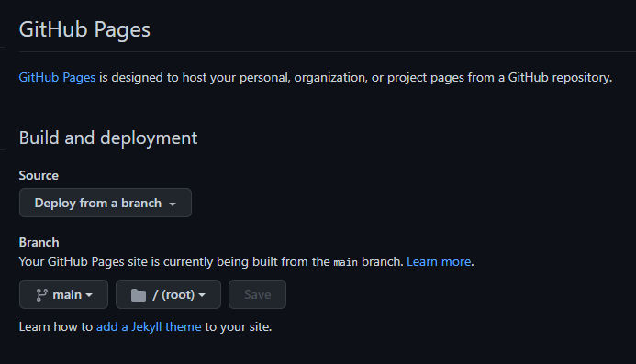
Task: Open the / (root) folder dropdown
Action: point(168,294)
